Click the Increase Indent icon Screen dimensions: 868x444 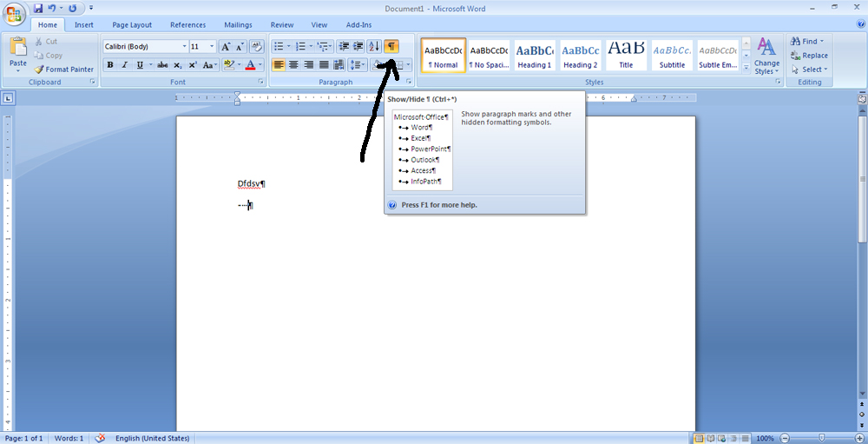click(x=358, y=47)
